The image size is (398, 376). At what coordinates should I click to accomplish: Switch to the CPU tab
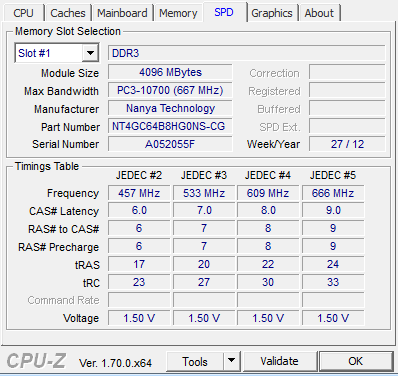[23, 13]
